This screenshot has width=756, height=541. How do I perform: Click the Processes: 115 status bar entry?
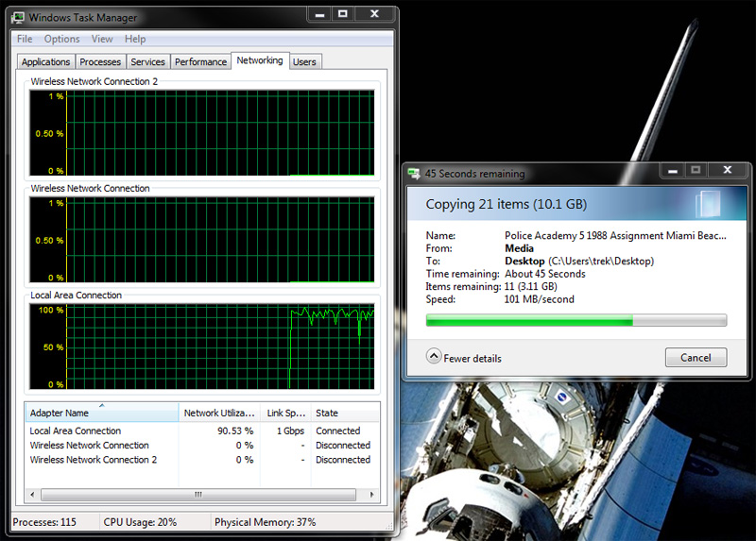pos(44,522)
